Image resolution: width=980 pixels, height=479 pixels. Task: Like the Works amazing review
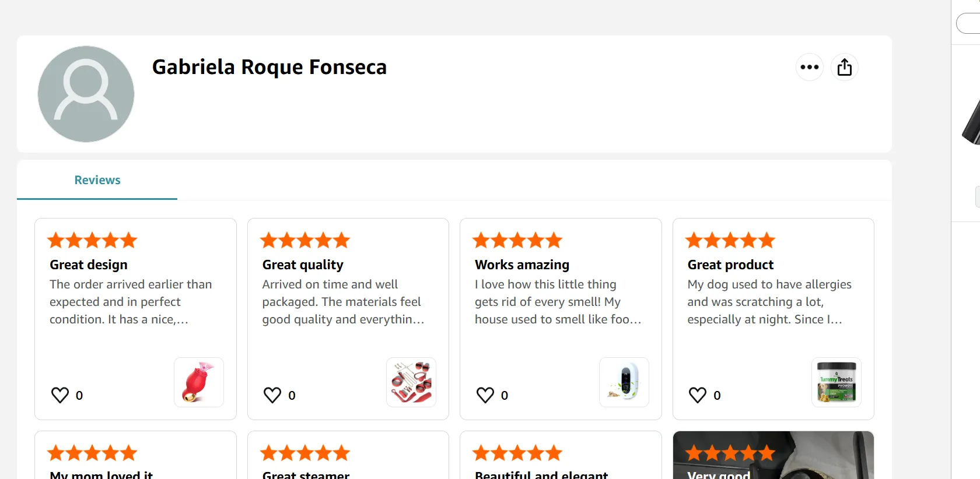click(485, 395)
